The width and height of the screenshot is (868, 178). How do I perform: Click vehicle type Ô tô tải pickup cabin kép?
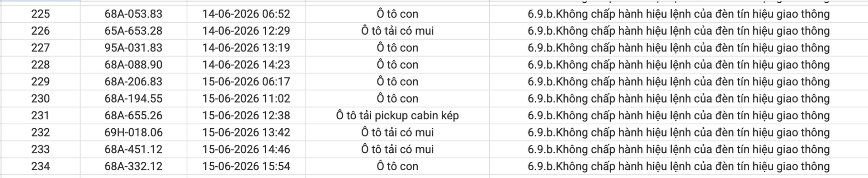[397, 116]
